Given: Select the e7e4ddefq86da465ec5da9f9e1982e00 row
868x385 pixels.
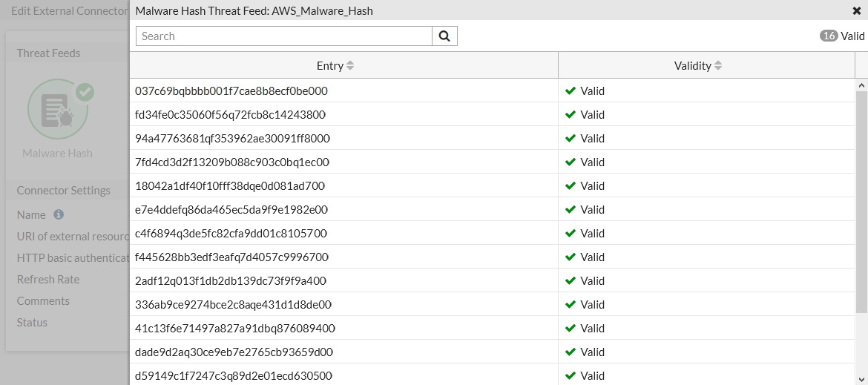Looking at the screenshot, I should (231, 210).
